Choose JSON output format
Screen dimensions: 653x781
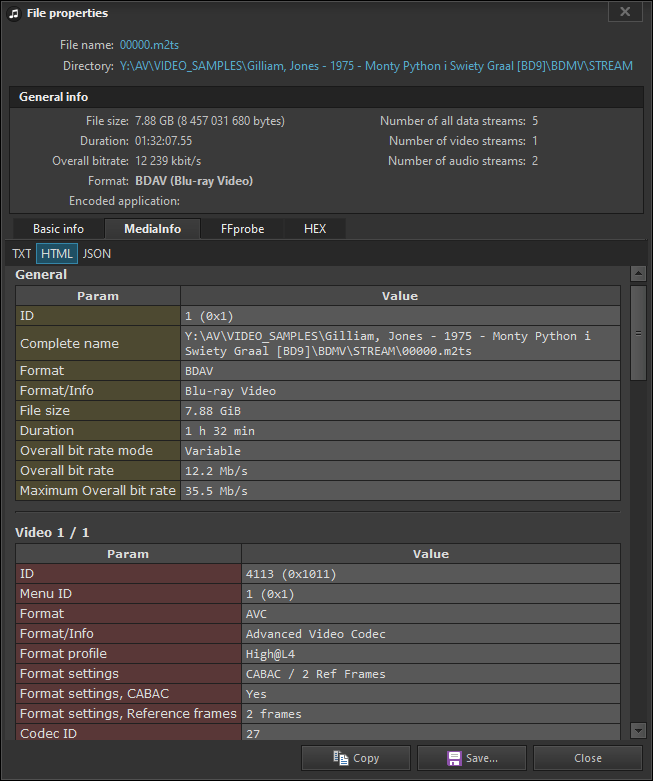point(97,254)
